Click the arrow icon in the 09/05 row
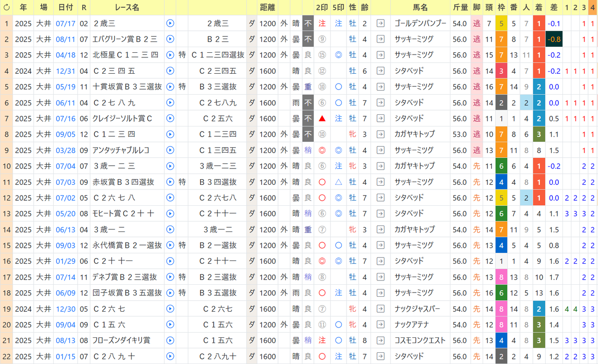This screenshot has width=598, height=364. tap(381, 134)
